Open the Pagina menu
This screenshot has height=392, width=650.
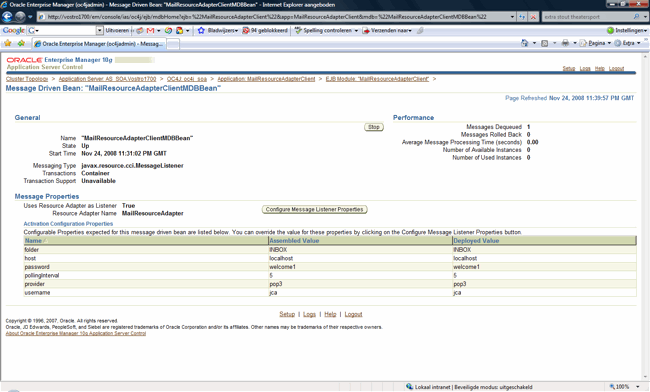(x=595, y=43)
